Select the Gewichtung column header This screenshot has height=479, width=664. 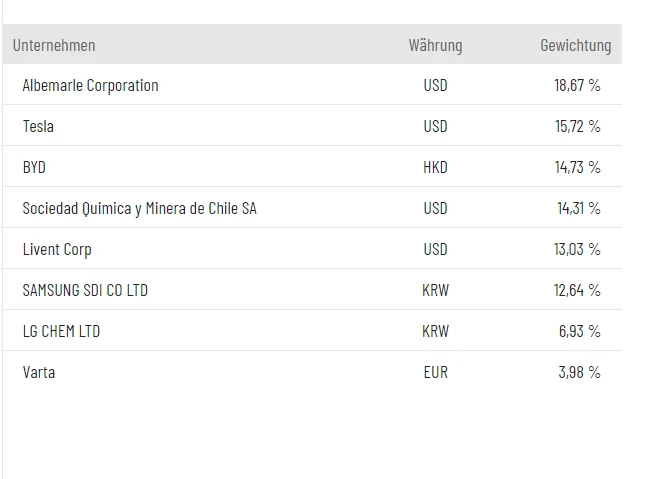(575, 45)
